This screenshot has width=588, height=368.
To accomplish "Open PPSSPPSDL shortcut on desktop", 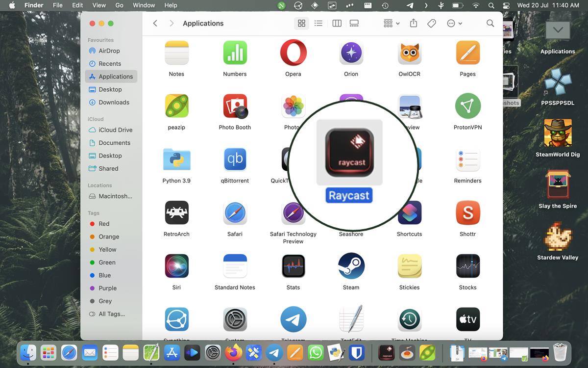I will (x=558, y=82).
